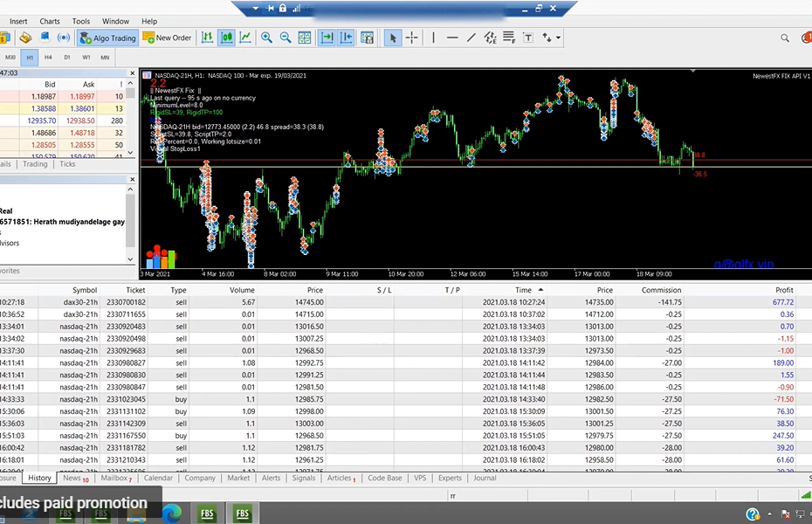Switch to the Journal tab
812x524 pixels.
pyautogui.click(x=485, y=478)
